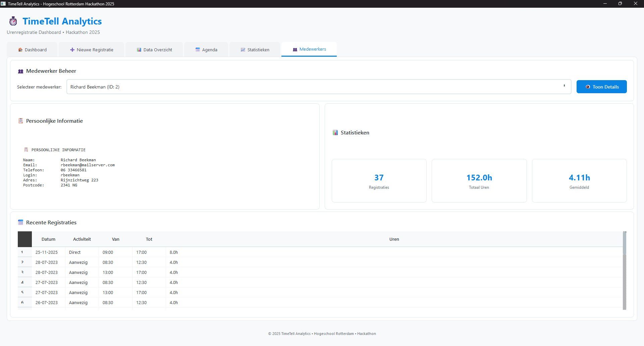This screenshot has height=346, width=644.
Task: Select the Medewerkers tab
Action: point(309,49)
